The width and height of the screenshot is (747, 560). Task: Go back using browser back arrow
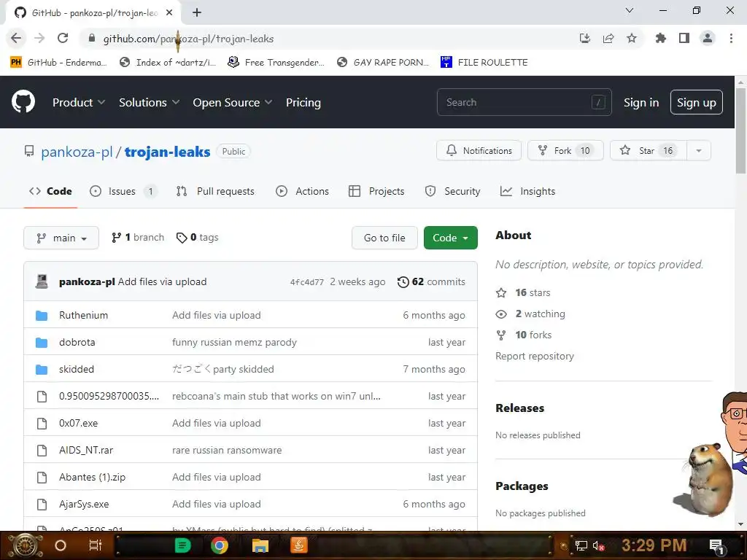coord(16,38)
